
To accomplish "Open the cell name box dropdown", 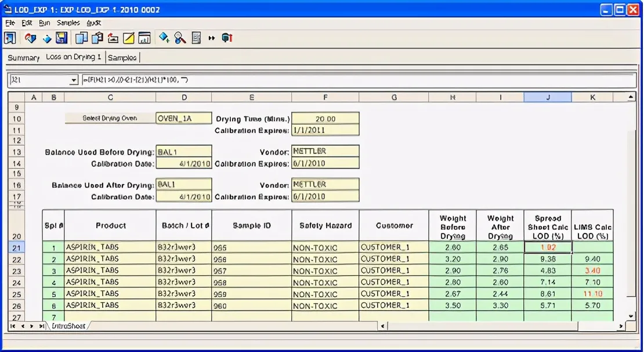I will tap(74, 80).
